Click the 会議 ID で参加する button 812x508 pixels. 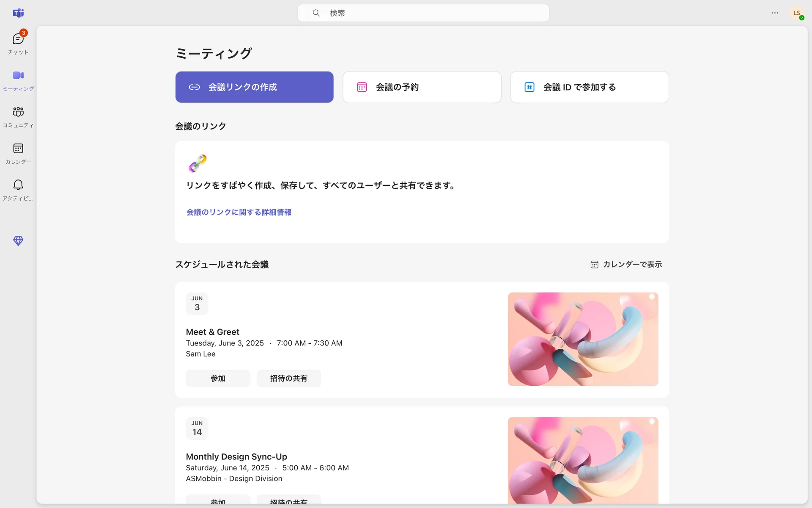pyautogui.click(x=589, y=87)
